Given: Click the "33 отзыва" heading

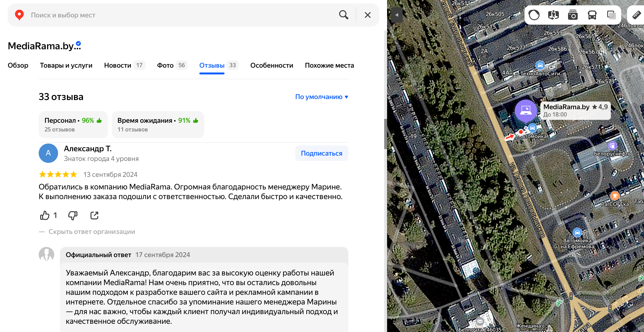Looking at the screenshot, I should click(61, 97).
